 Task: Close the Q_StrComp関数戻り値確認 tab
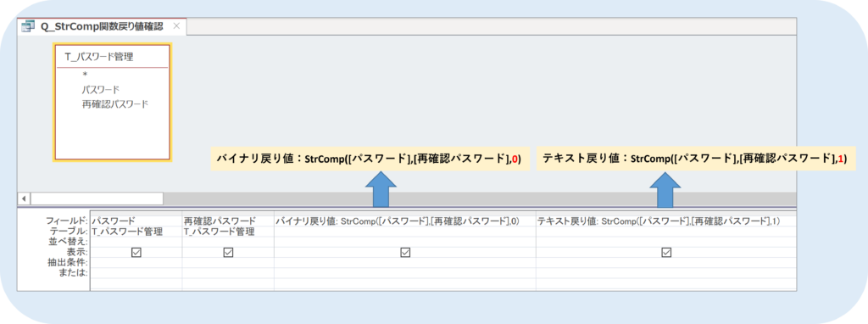[x=176, y=26]
